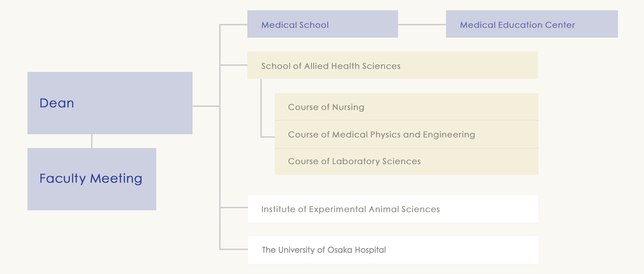Select Course of Laboratory Sciences

406,161
